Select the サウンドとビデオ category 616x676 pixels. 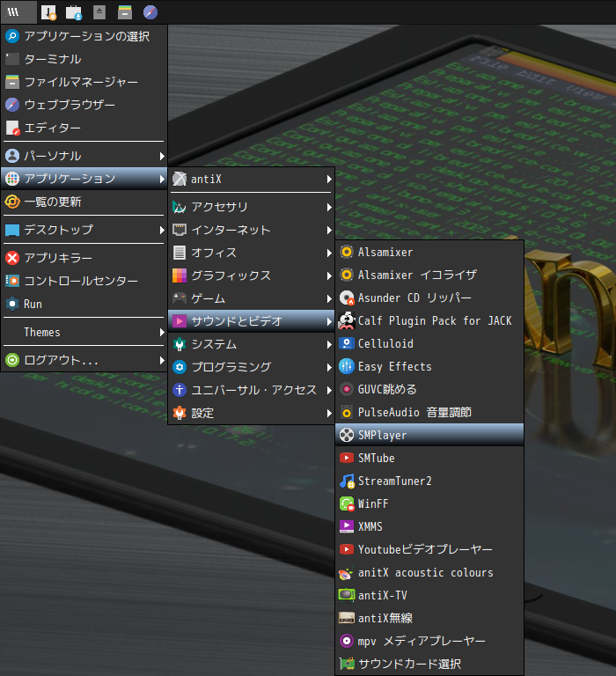252,321
